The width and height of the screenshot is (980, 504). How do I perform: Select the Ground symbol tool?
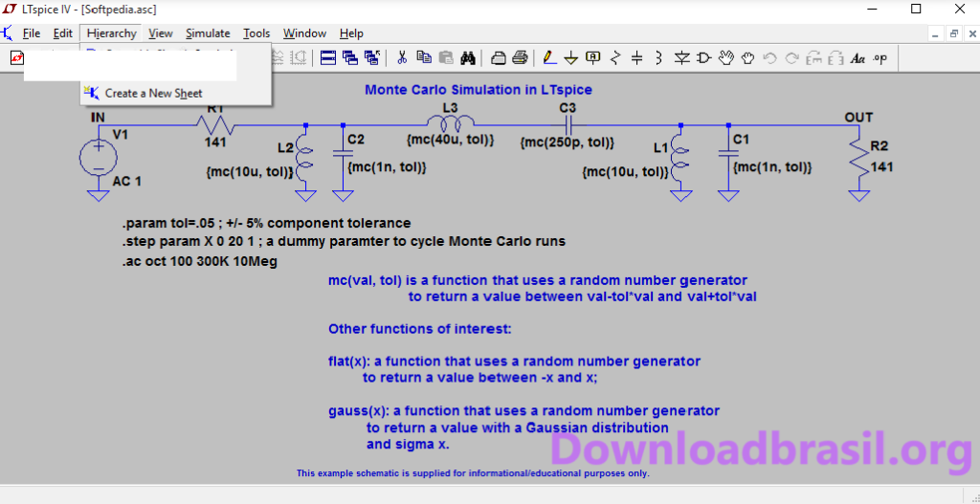tap(570, 58)
